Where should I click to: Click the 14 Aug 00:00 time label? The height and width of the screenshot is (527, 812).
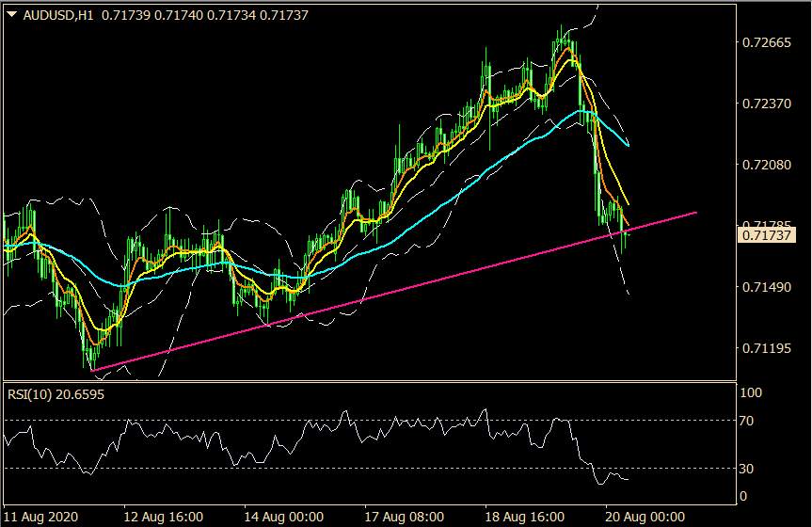(x=284, y=517)
